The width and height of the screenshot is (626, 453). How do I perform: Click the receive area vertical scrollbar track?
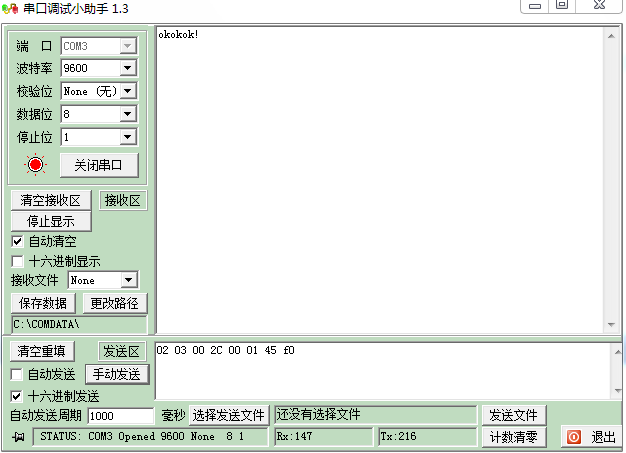click(612, 180)
